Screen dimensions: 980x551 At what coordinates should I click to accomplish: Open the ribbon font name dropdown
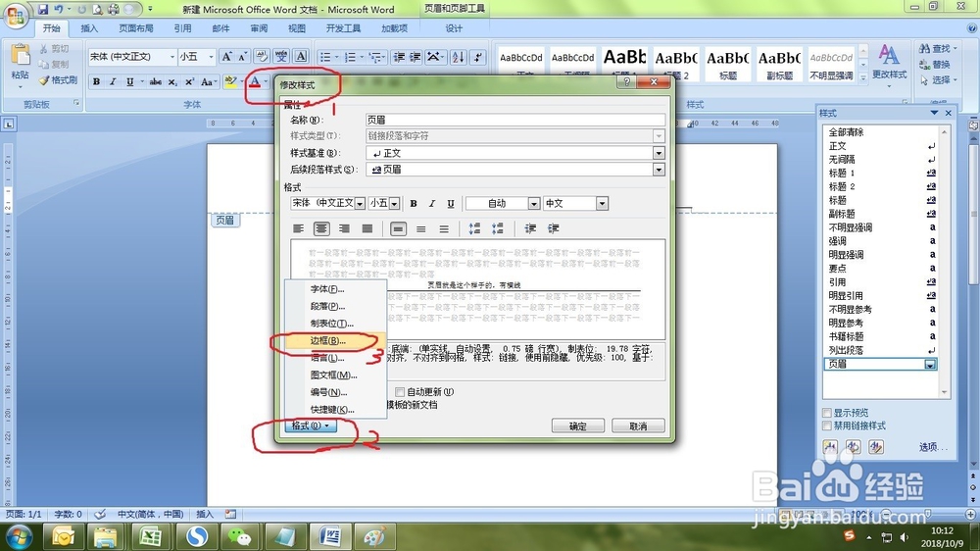pos(172,57)
